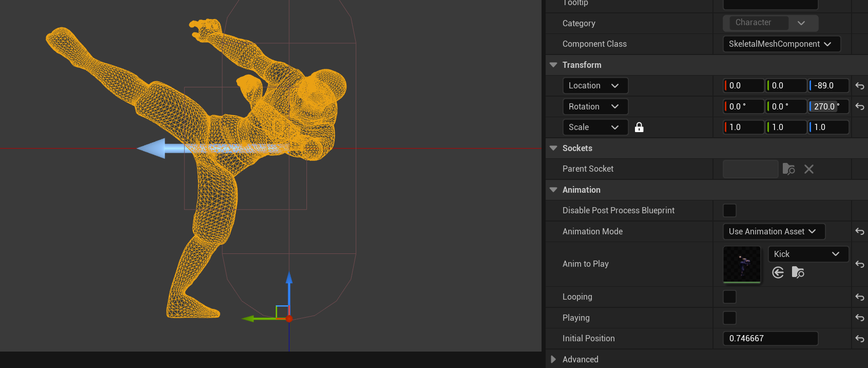
Task: Expand the Advanced section
Action: 553,359
